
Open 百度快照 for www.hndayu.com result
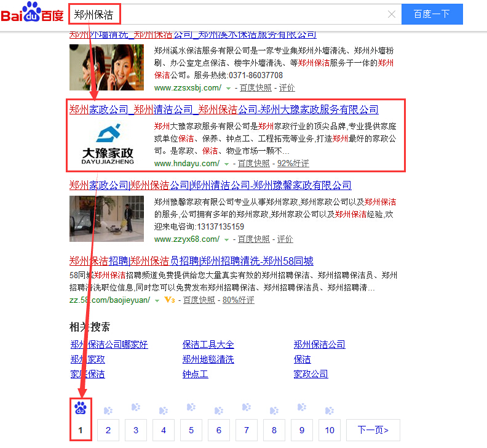click(254, 164)
